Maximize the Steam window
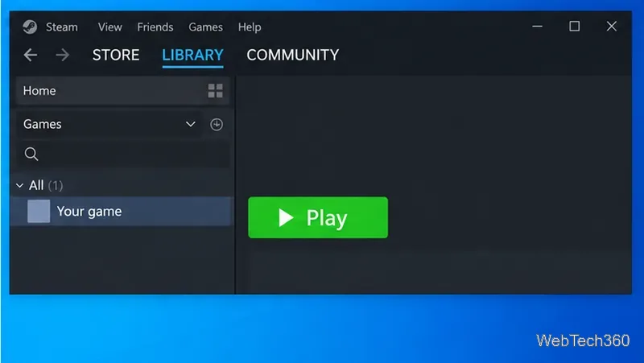644x363 pixels. 574,27
